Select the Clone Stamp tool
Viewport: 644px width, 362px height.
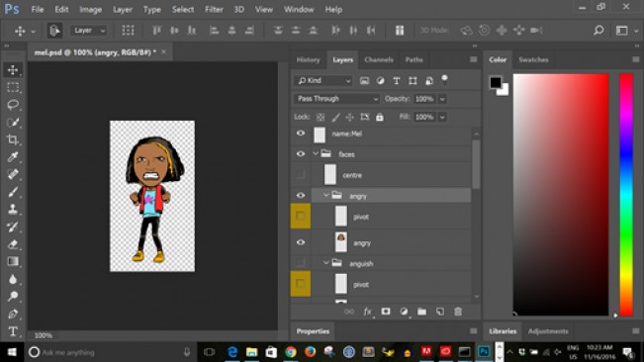[13, 210]
